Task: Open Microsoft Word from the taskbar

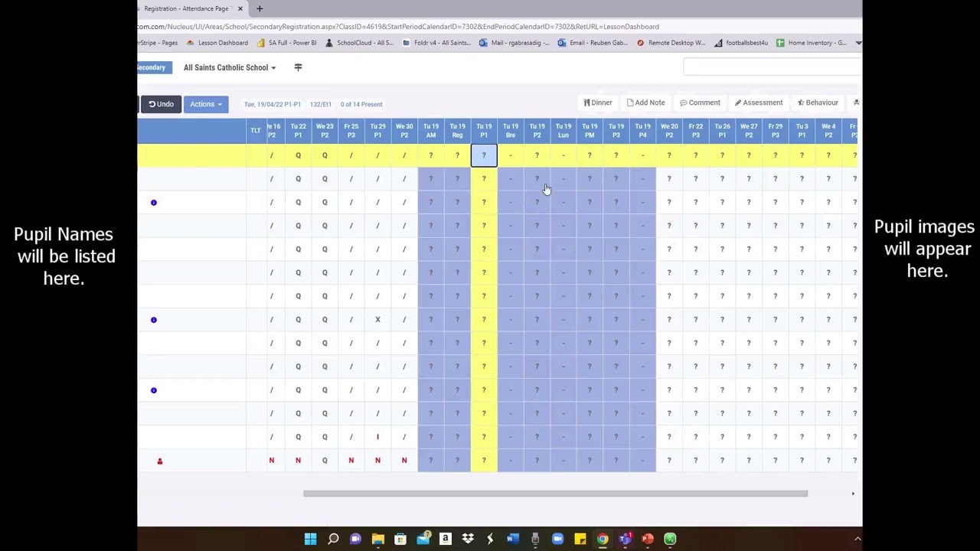Action: click(x=512, y=539)
